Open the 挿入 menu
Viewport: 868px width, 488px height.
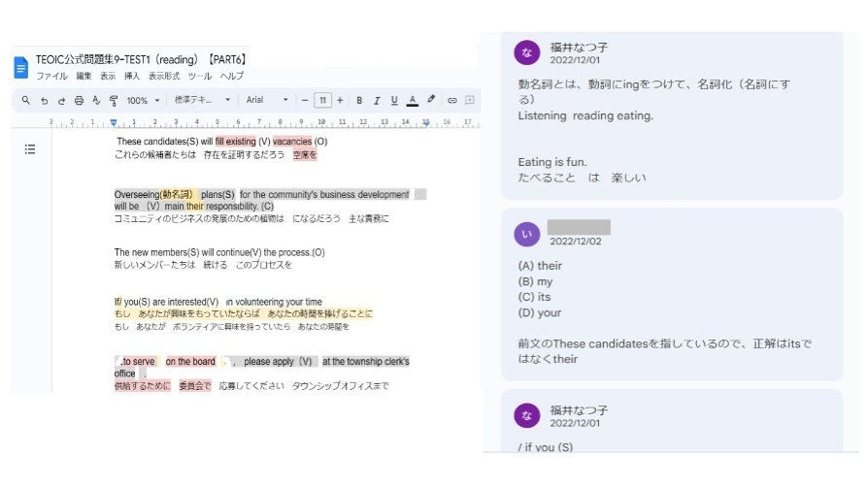click(132, 76)
